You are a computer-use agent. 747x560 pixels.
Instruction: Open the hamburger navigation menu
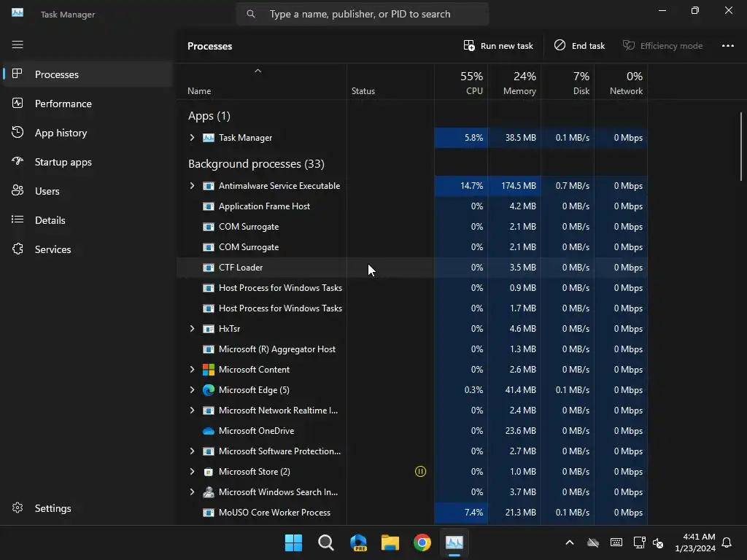coord(18,44)
